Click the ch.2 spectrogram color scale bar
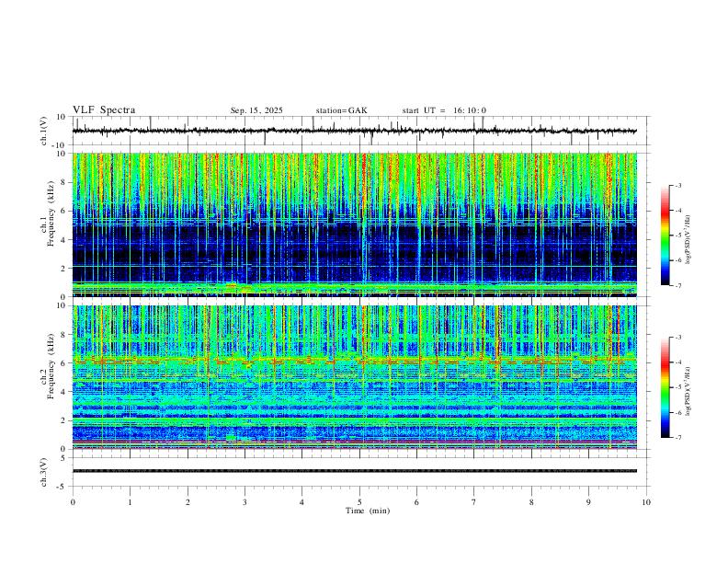Image resolution: width=728 pixels, height=563 pixels. pos(665,387)
